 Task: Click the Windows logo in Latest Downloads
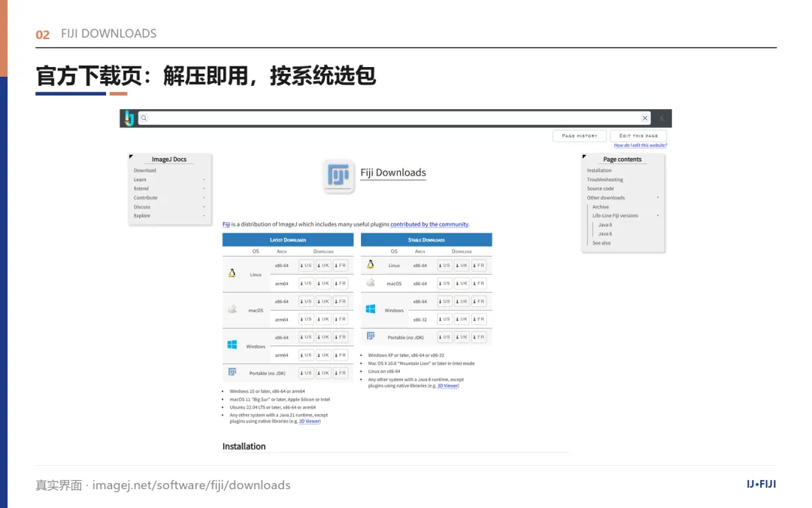click(x=232, y=345)
